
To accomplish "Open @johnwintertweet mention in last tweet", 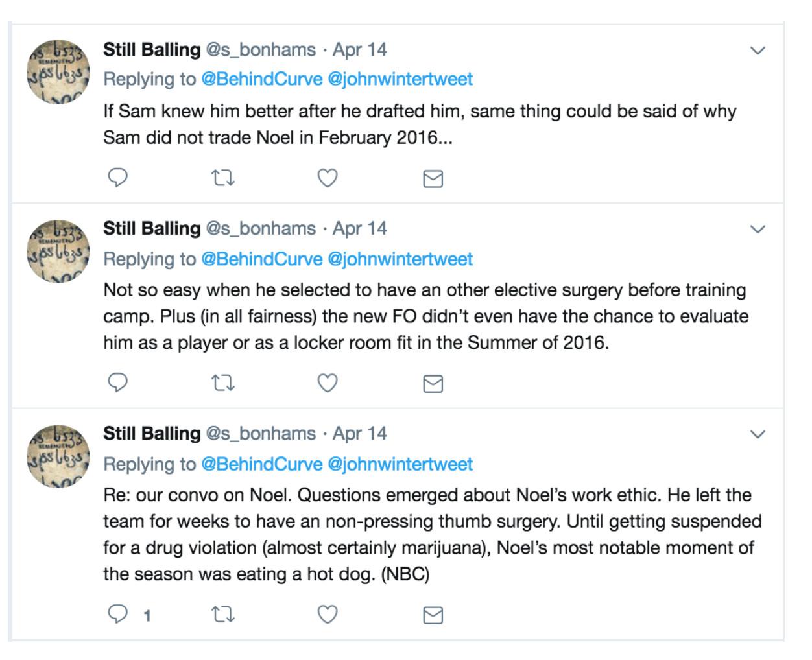I will (x=400, y=464).
